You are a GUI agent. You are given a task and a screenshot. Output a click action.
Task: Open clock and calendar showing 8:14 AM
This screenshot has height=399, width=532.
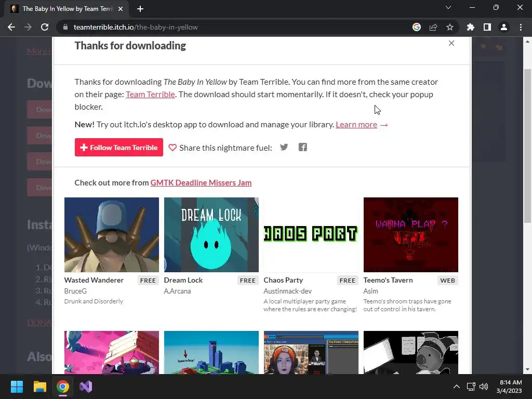tap(509, 387)
